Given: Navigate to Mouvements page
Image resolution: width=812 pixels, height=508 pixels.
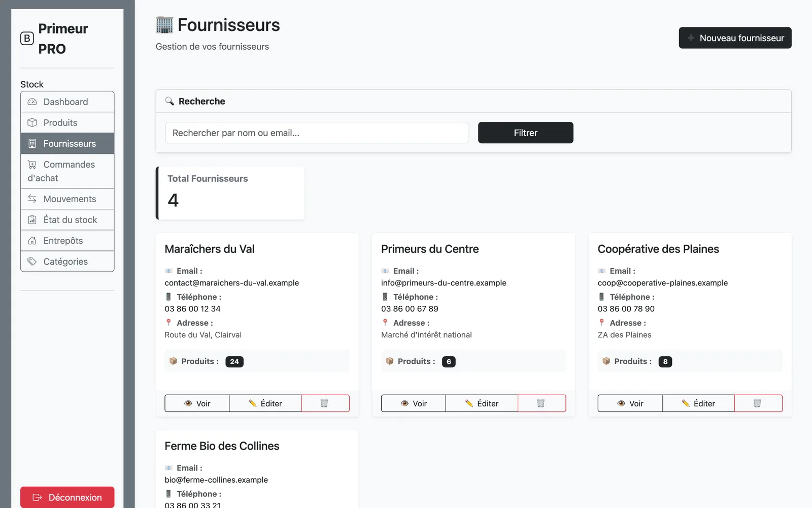Looking at the screenshot, I should tap(67, 199).
